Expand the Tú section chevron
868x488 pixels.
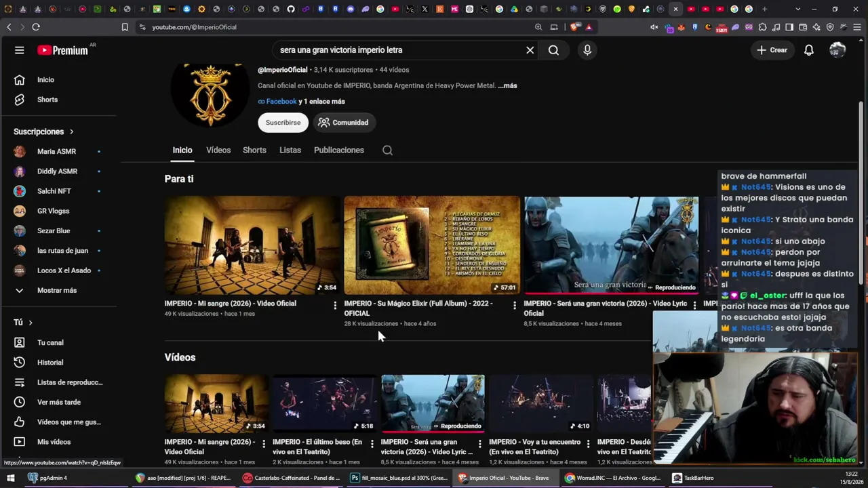click(31, 323)
